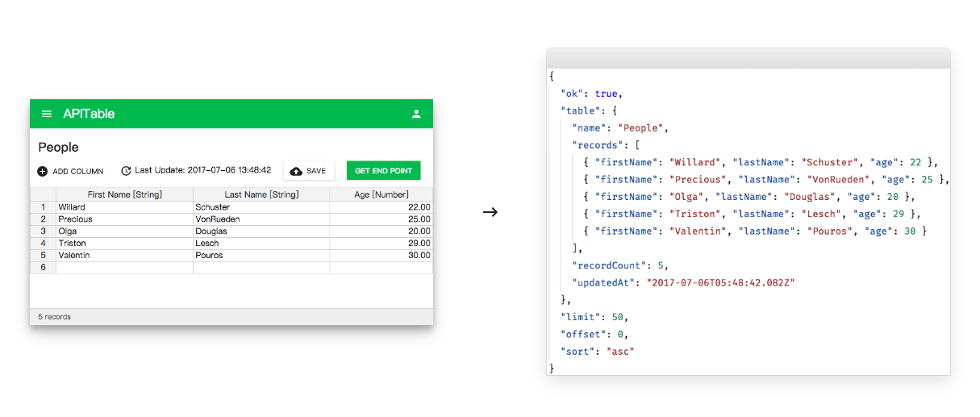Select the cell containing Olga
The width and height of the screenshot is (980, 417).
pyautogui.click(x=124, y=231)
